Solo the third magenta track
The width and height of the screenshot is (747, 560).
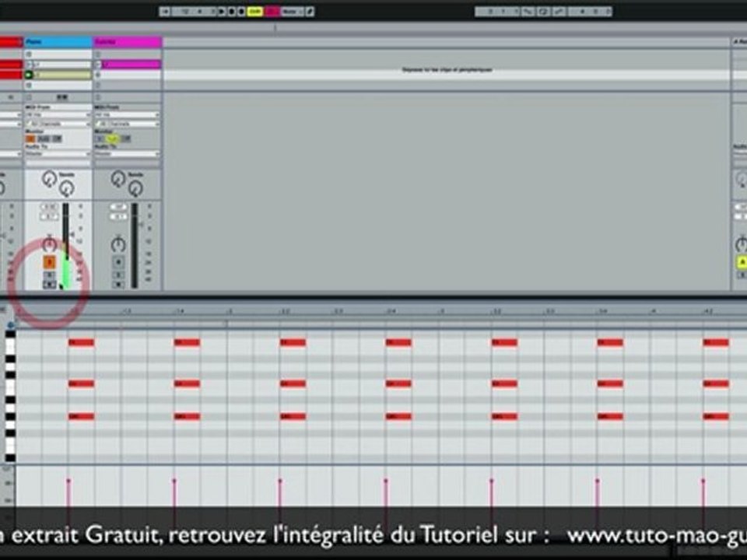pos(118,275)
